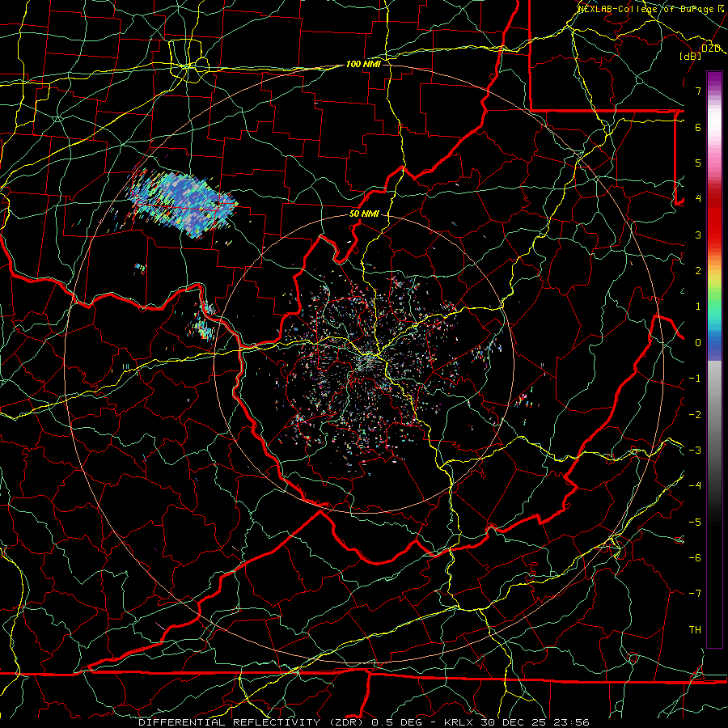The width and height of the screenshot is (728, 728).
Task: Click the 100 NMI range ring label
Action: pos(363,64)
